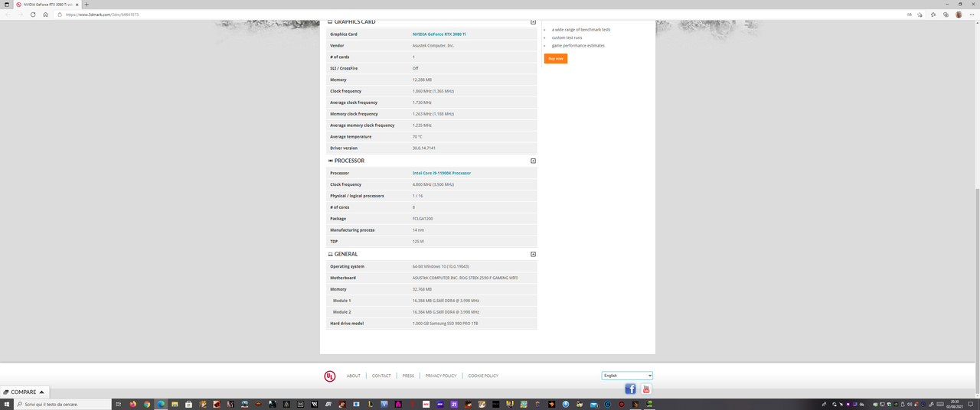Click the Asustek Computer, Inc. vendor value
Screen dimensions: 980x410
pos(433,45)
